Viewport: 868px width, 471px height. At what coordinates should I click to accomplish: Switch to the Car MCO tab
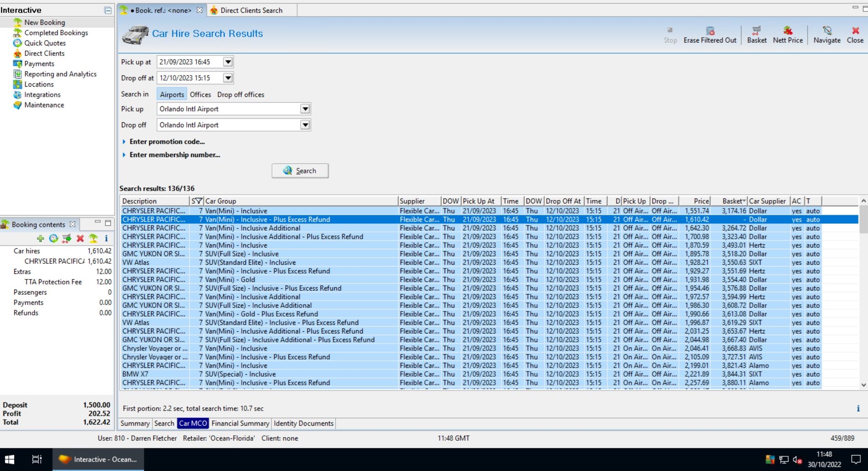[x=193, y=423]
